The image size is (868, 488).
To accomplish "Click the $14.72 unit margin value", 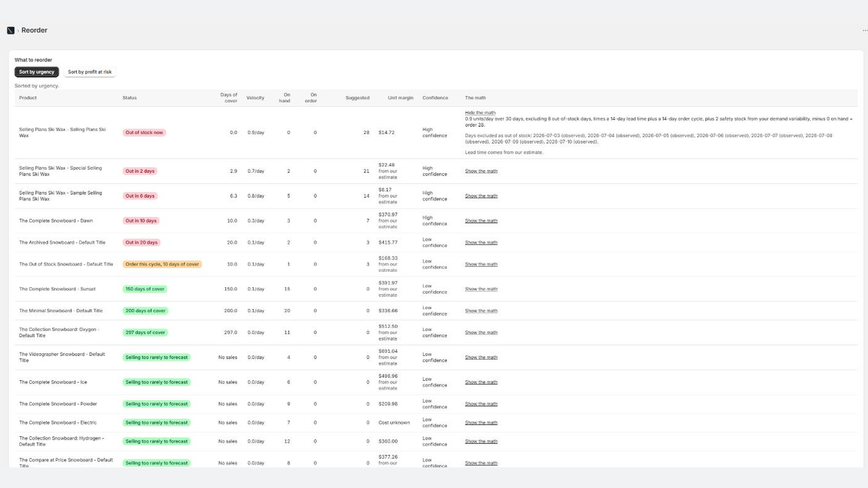I will tap(387, 133).
